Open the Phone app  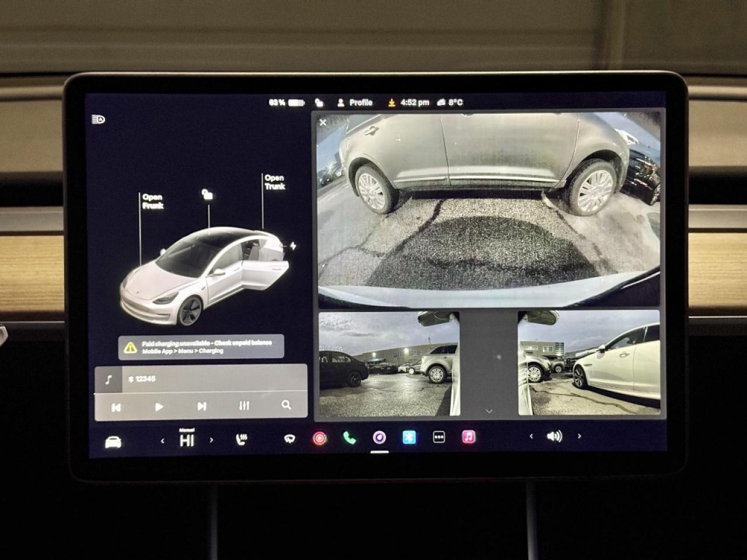pyautogui.click(x=349, y=438)
